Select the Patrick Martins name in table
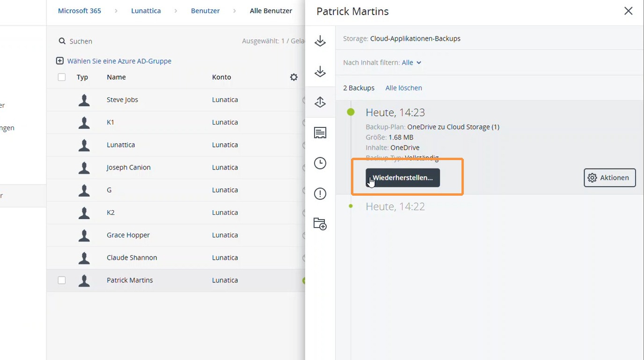 (x=130, y=280)
